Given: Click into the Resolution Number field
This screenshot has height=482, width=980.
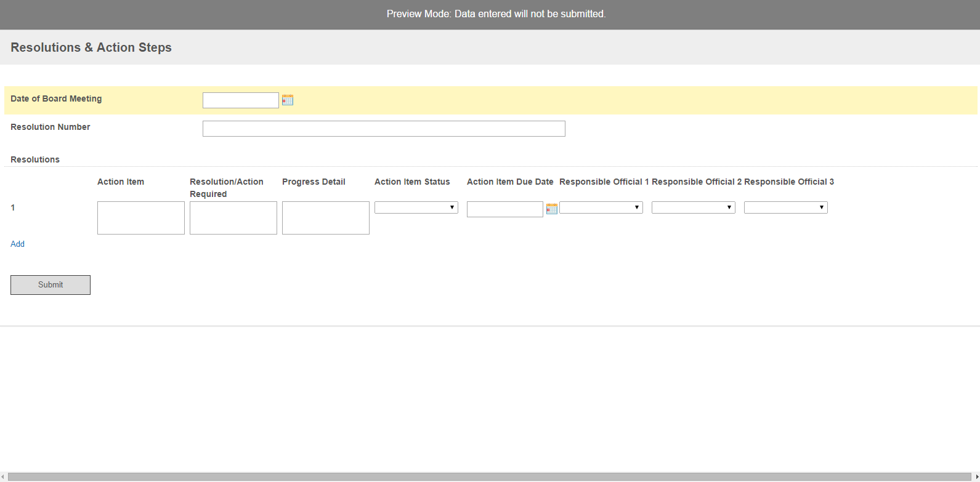Looking at the screenshot, I should [x=384, y=129].
